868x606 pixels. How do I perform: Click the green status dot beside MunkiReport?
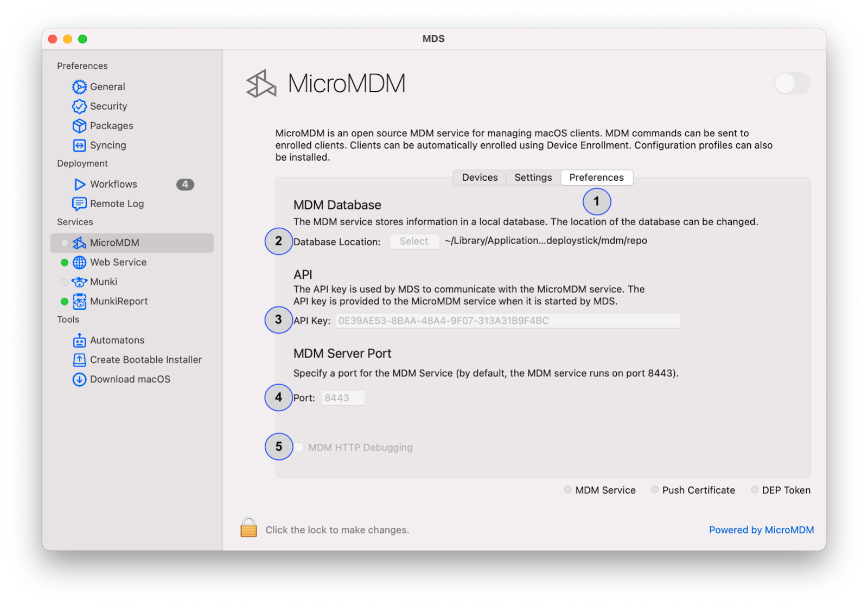point(65,302)
